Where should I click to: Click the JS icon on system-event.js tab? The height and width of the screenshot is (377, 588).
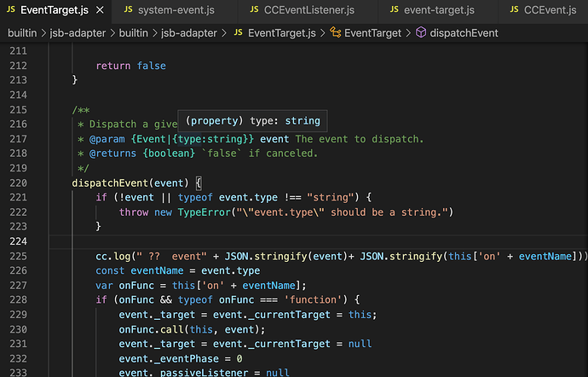(130, 10)
